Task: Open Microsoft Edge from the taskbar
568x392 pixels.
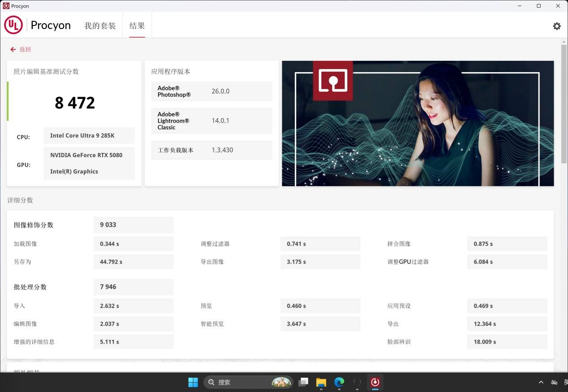Action: pos(339,382)
